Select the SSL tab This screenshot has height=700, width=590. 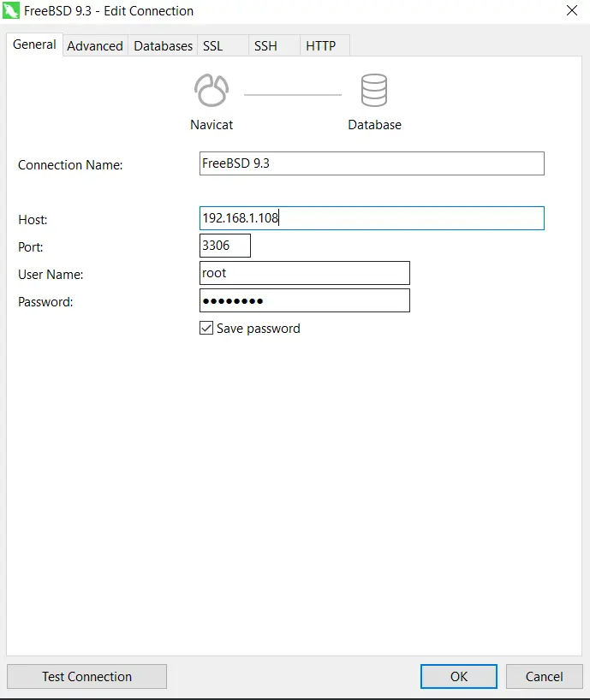click(x=213, y=46)
